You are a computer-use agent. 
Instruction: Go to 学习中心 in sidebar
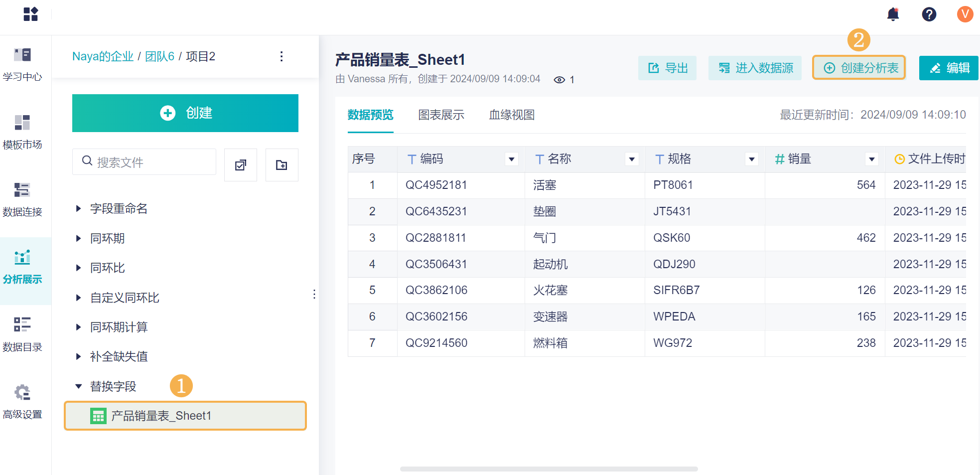click(22, 64)
